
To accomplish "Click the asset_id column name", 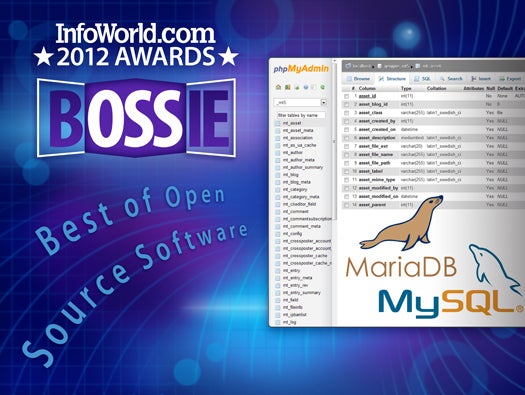I will coord(367,96).
